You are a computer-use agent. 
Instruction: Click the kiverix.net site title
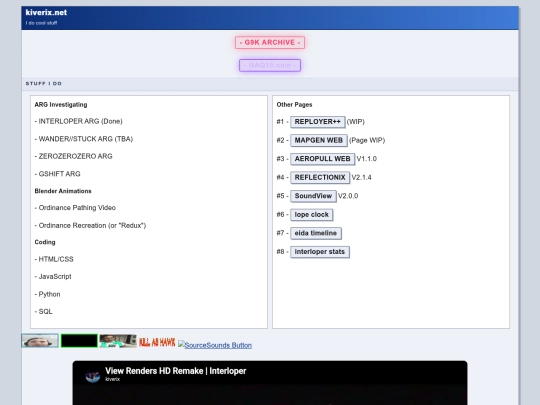tap(46, 13)
